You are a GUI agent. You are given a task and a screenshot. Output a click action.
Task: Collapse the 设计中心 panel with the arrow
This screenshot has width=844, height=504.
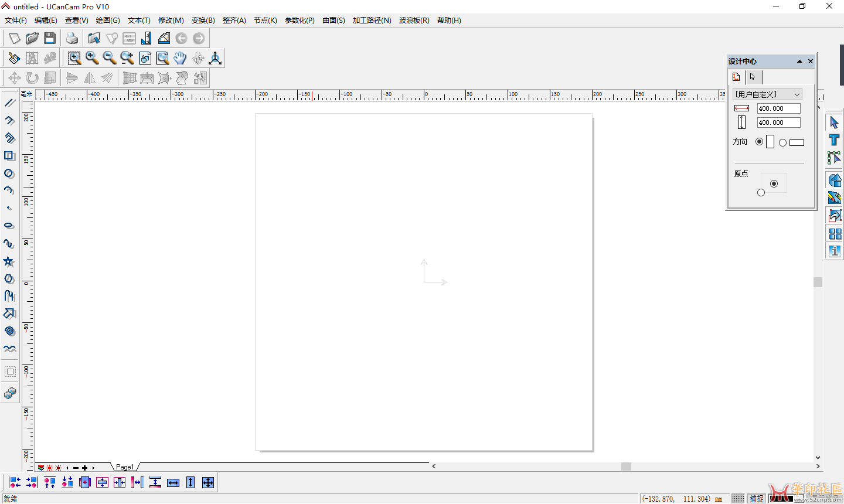[799, 62]
